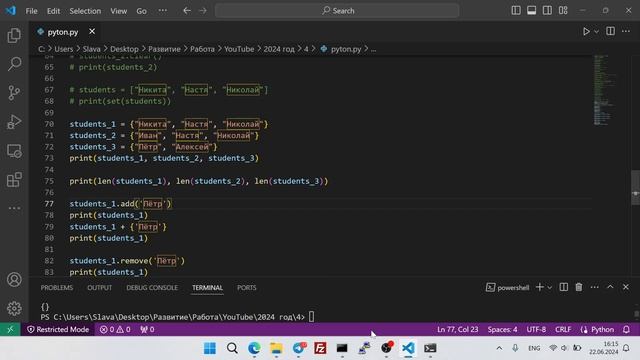Viewport: 640px width, 360px height.
Task: Open Source Control view
Action: coord(14,93)
